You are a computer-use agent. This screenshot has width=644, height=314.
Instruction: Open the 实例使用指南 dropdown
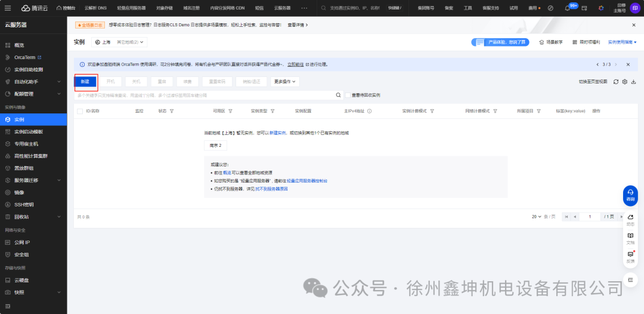(x=622, y=42)
